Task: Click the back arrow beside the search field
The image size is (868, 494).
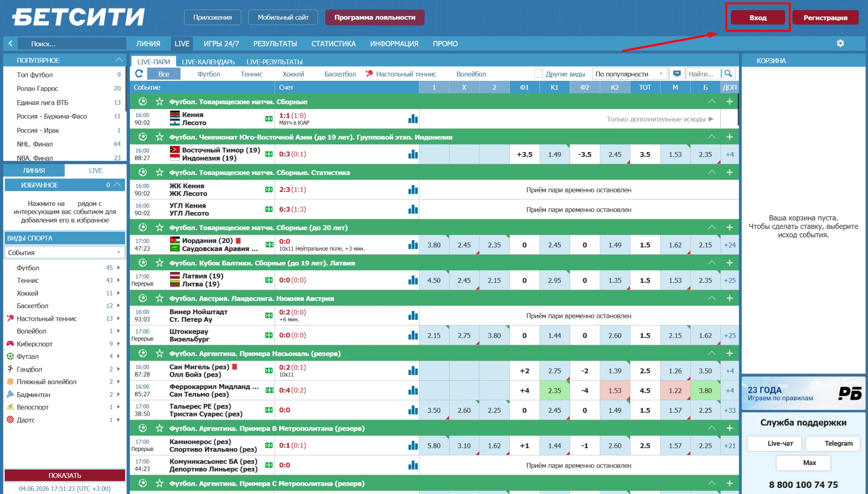Action: [10, 43]
